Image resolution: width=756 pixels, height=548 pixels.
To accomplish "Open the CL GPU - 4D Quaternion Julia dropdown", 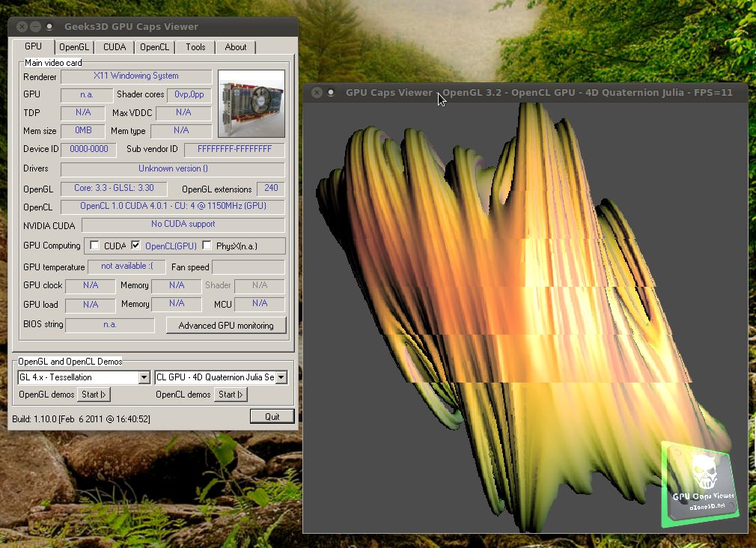I will 281,377.
